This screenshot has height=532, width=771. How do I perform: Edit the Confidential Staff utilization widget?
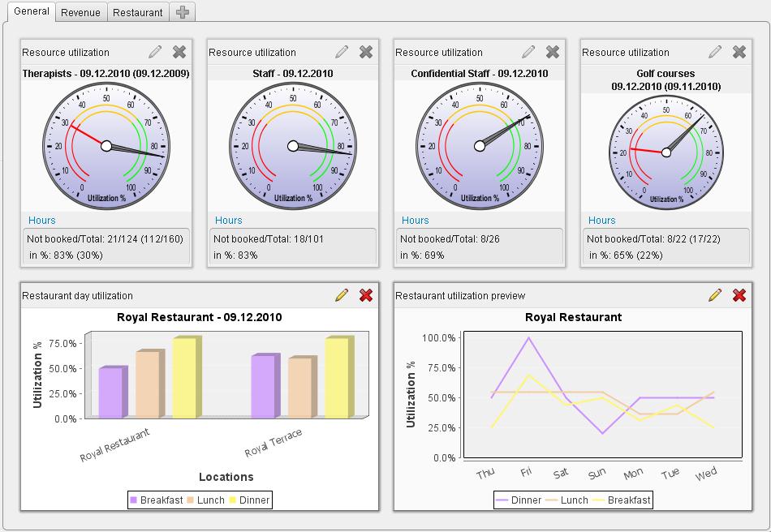[528, 52]
